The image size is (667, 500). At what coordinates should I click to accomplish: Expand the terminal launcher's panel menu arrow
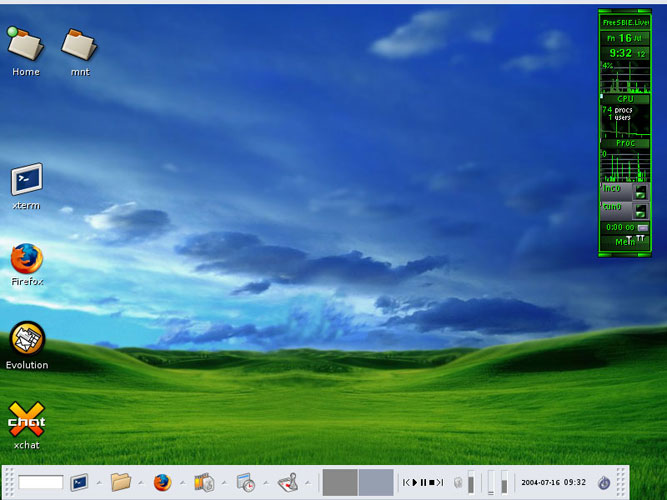click(x=99, y=483)
